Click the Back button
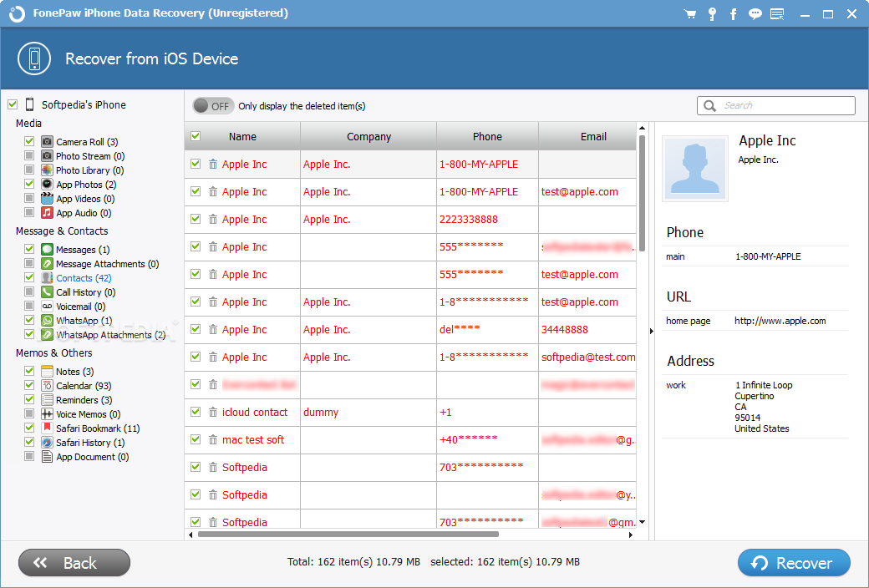Image resolution: width=869 pixels, height=588 pixels. 74,563
